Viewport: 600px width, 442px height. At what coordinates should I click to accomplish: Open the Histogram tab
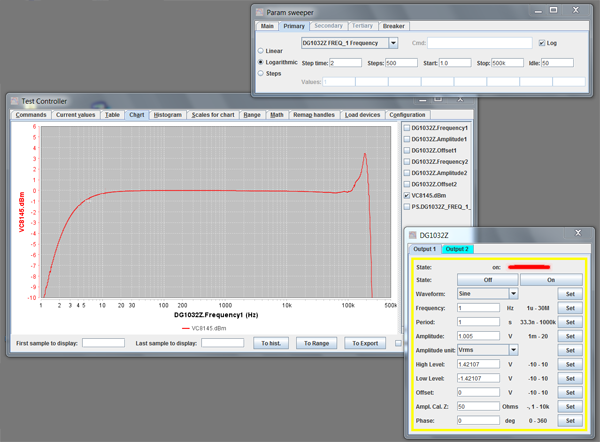[168, 115]
